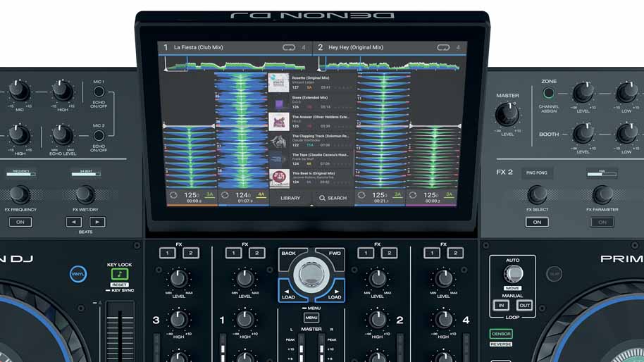Select Rosette (Original Mix) album artwork
Image resolution: width=644 pixels, height=362 pixels.
pyautogui.click(x=278, y=82)
